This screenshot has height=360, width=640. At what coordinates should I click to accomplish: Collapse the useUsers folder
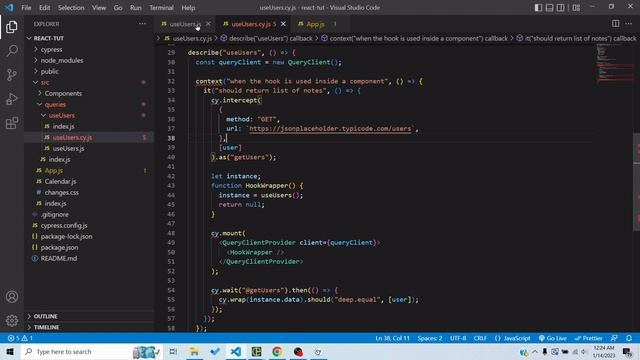[x=89, y=116]
